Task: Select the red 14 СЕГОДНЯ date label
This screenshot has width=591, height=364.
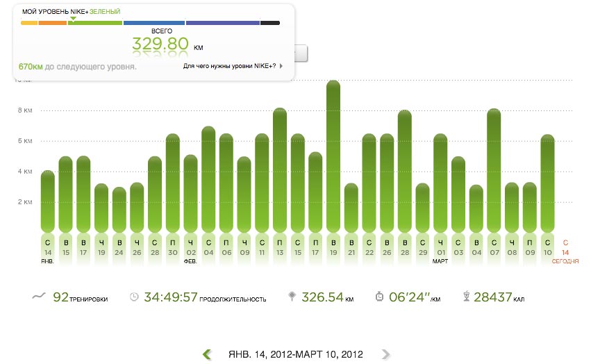Action: click(565, 251)
